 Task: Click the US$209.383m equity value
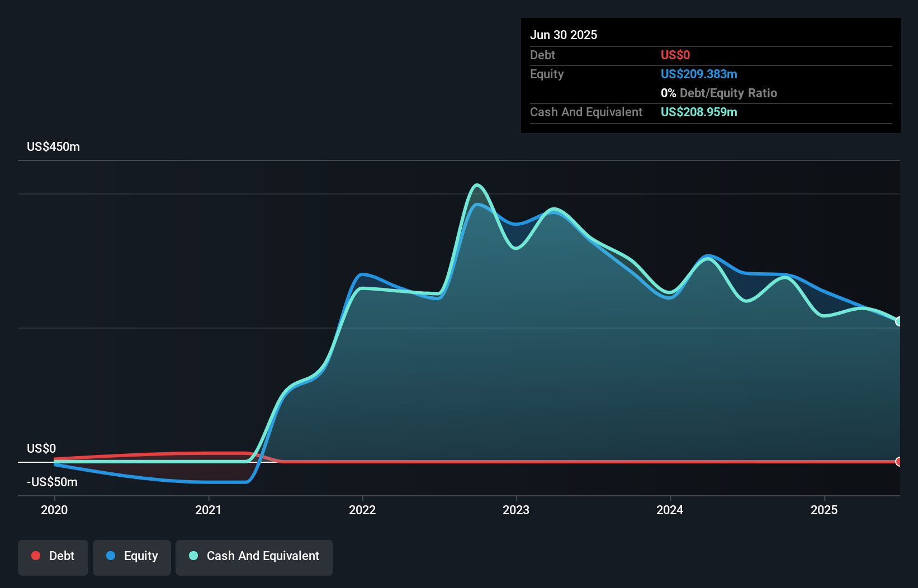click(699, 74)
